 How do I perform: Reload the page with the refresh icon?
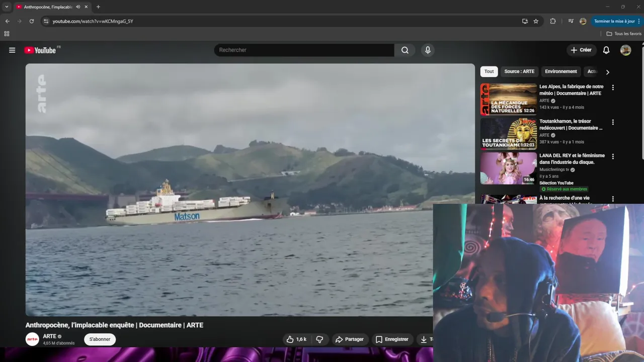[31, 21]
